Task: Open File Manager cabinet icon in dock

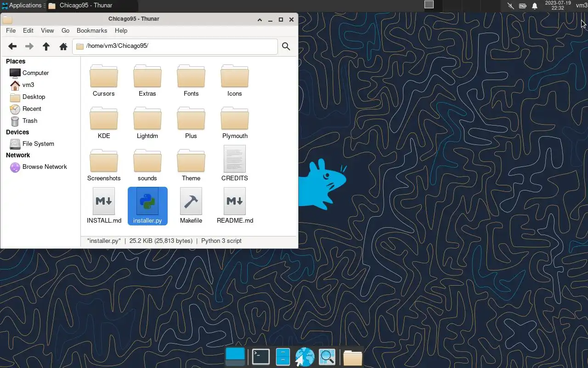Action: click(x=283, y=356)
